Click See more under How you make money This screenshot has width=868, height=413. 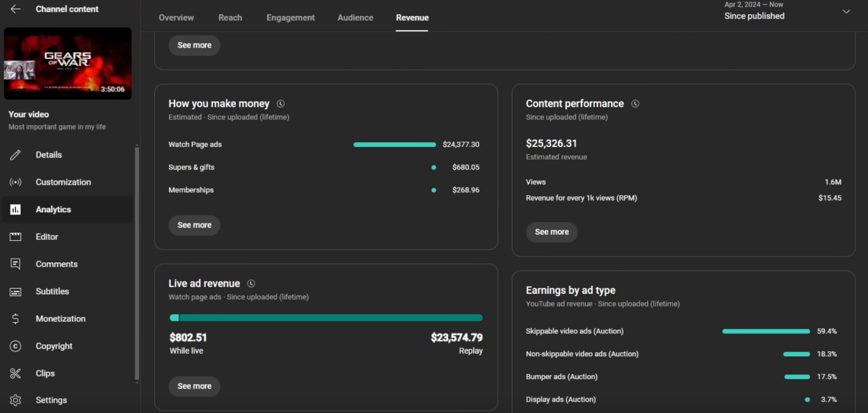pos(194,225)
